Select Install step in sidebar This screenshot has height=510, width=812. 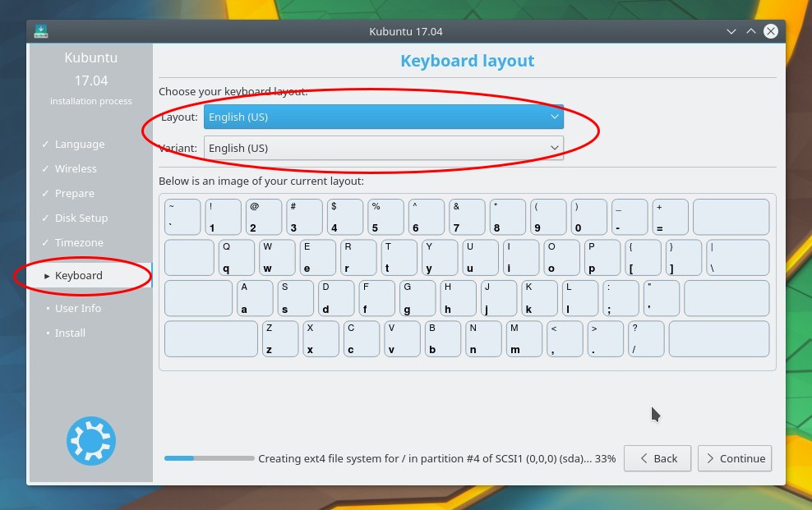click(x=70, y=333)
